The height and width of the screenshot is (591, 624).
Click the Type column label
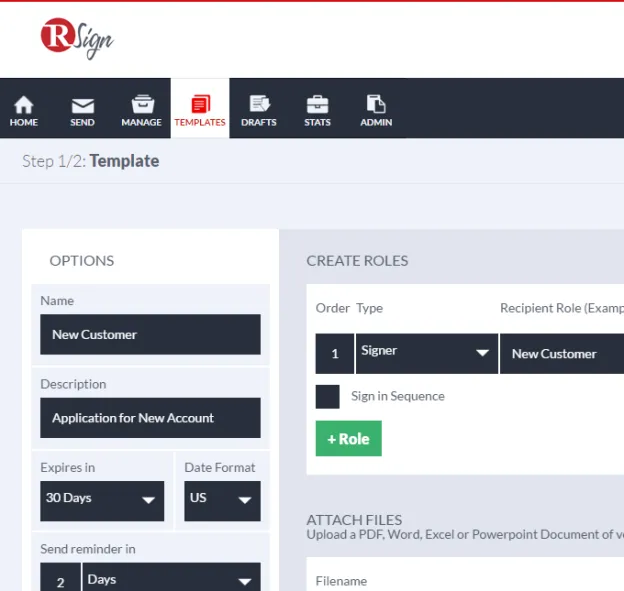369,308
